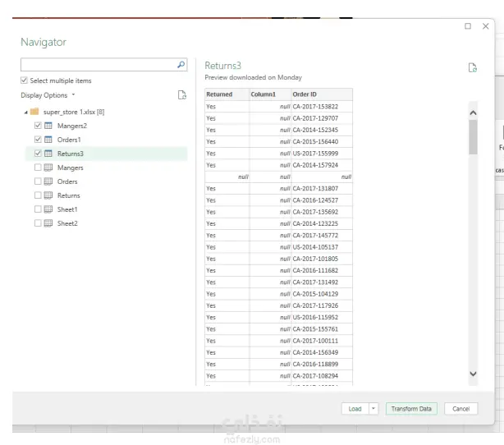
Task: Select Sheet1 in the tree
Action: [x=67, y=209]
